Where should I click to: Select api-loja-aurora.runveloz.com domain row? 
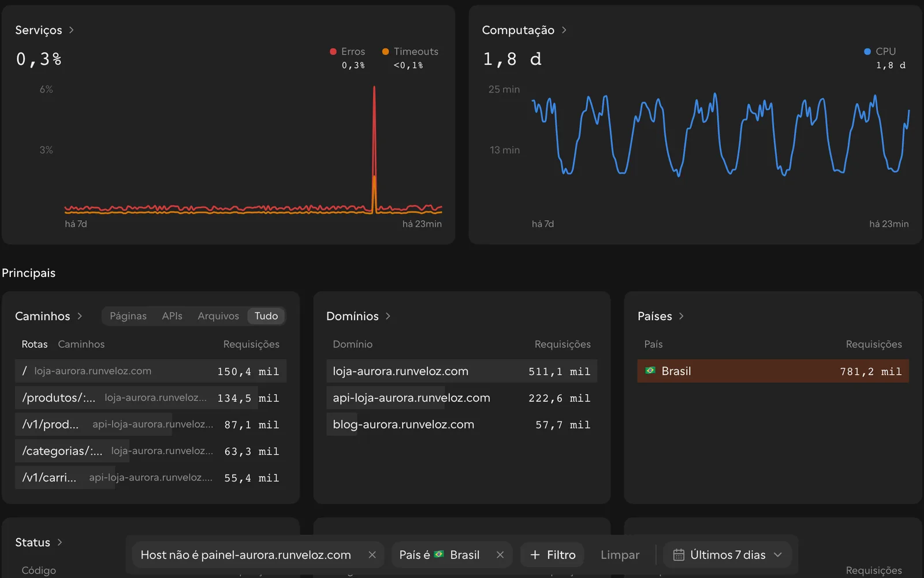click(461, 398)
